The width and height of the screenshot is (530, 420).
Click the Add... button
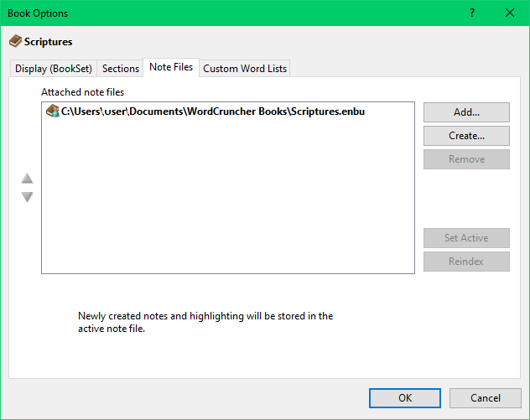[x=466, y=112]
